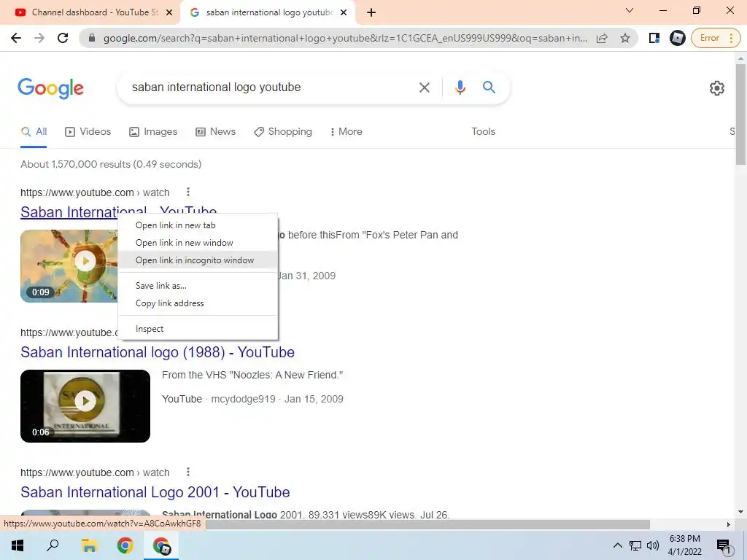Click the browser address bar URL
Screen dimensions: 747x560
tap(345, 38)
